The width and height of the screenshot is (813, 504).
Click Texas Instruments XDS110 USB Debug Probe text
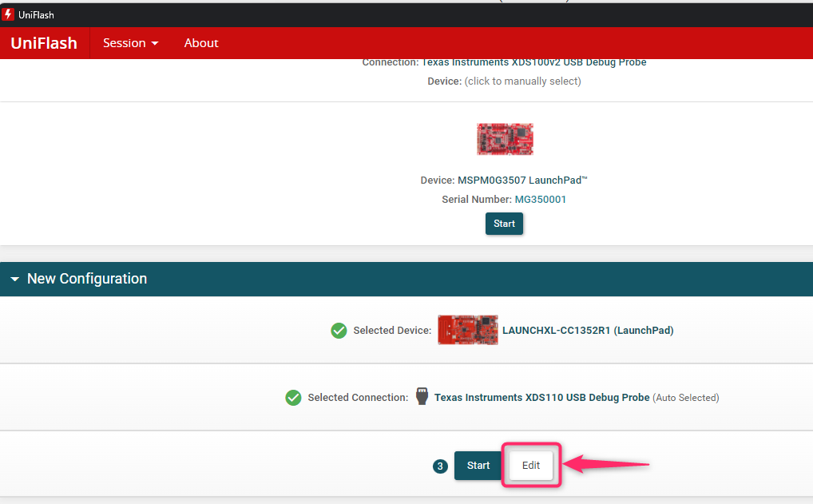[x=541, y=398]
